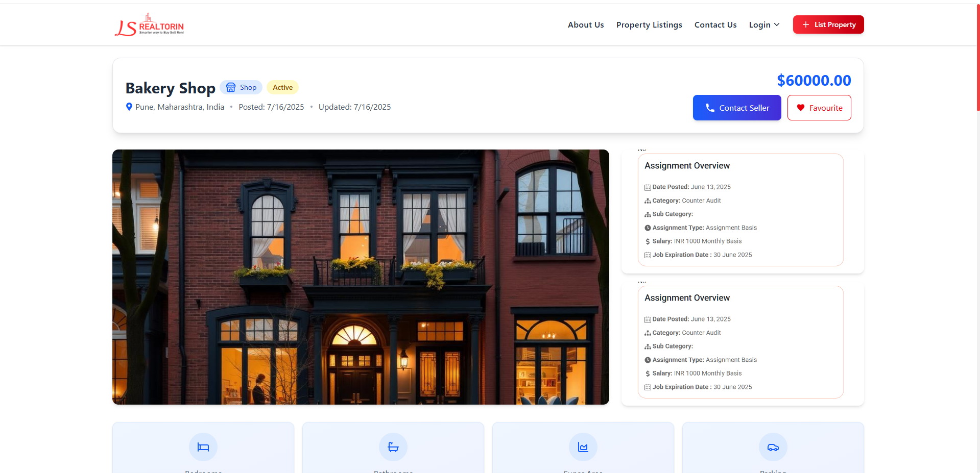
Task: Click the phone icon in Contact Seller
Action: pos(710,108)
